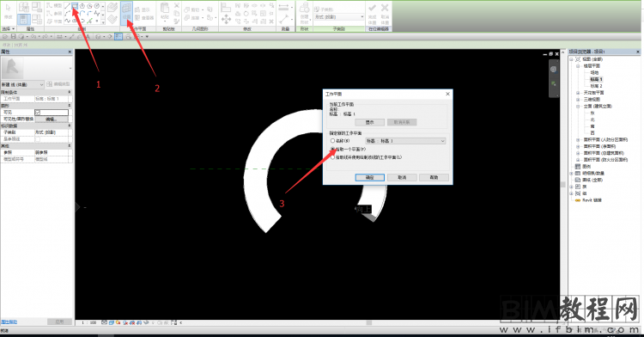Toggle the Visible checkbox in Properties

point(38,113)
